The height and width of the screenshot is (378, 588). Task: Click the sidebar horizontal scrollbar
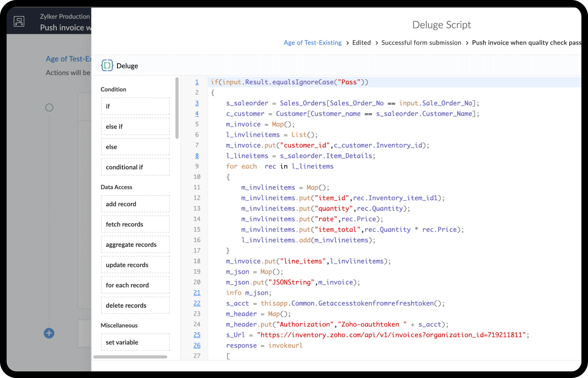[130, 356]
